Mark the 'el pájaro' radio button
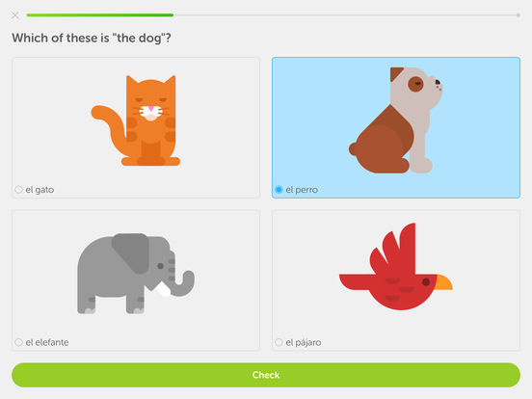 click(x=279, y=342)
